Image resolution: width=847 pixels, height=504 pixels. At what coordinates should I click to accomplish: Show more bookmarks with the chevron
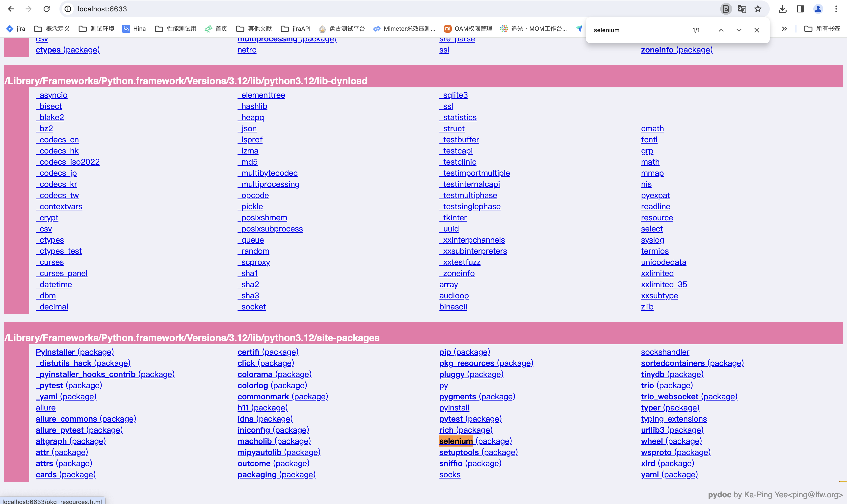coord(784,28)
